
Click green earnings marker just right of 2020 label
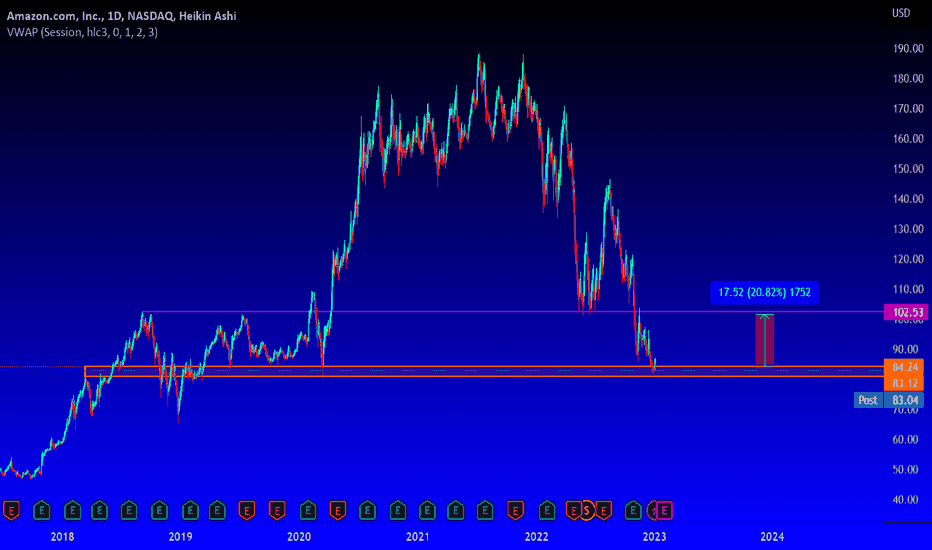pos(308,510)
